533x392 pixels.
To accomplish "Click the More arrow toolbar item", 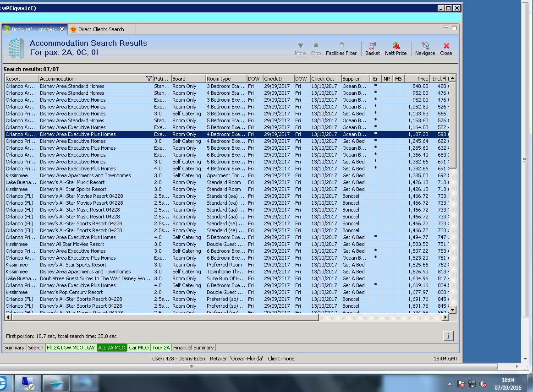I will point(300,49).
